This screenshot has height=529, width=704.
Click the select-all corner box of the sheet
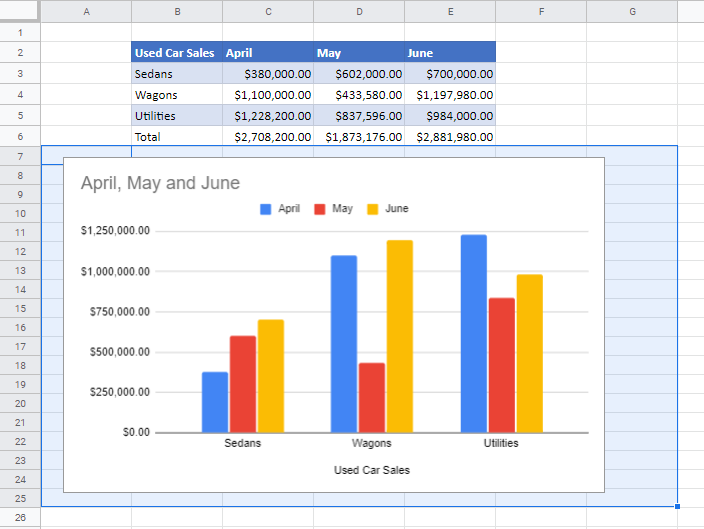(x=20, y=11)
